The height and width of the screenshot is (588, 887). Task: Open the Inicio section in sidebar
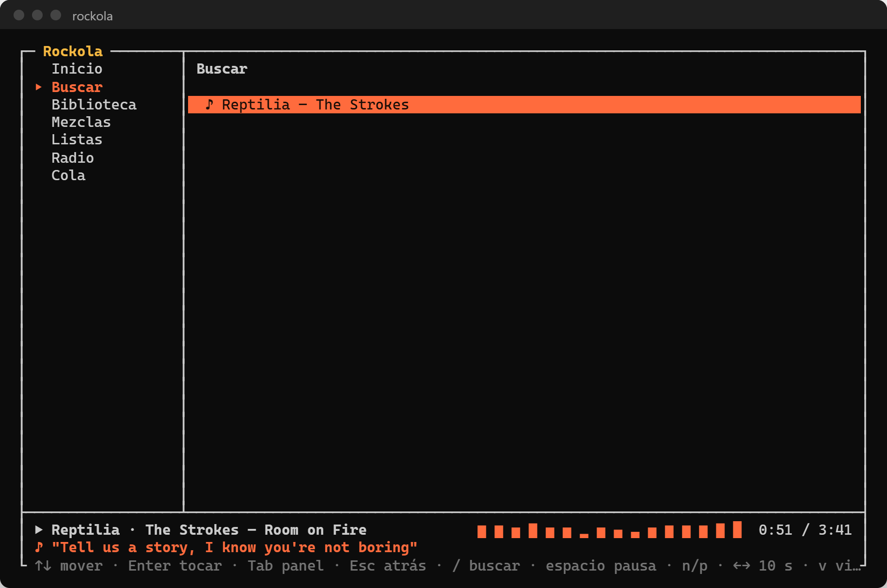click(77, 69)
